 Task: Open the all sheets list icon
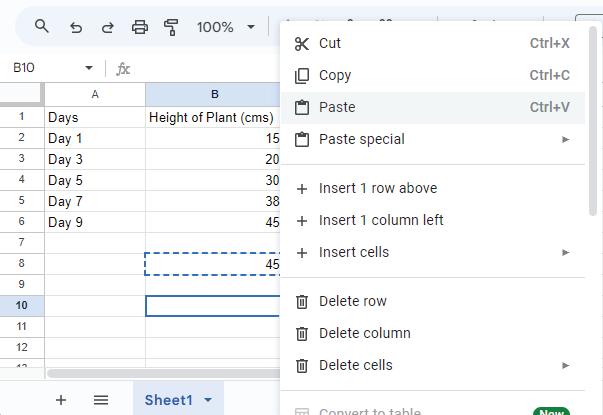click(101, 400)
